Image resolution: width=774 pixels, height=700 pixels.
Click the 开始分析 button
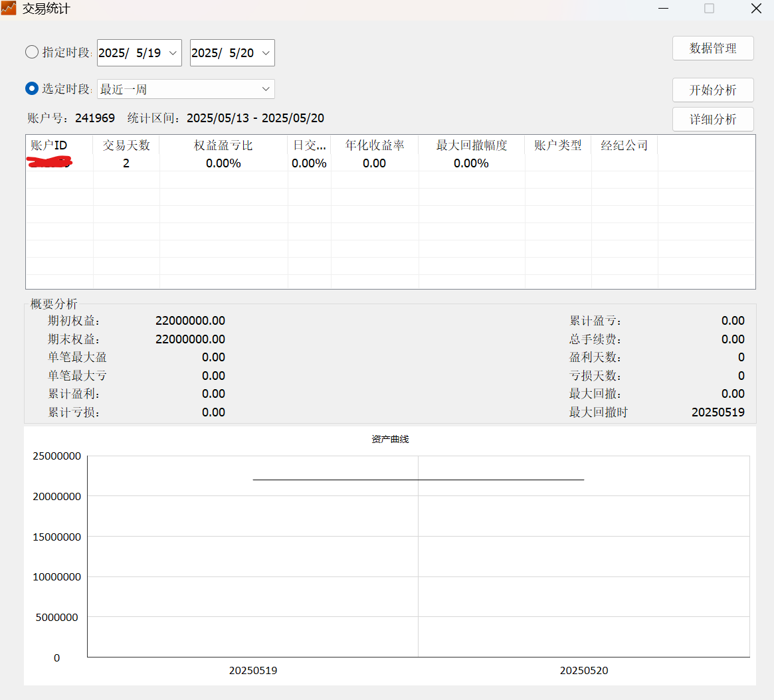point(713,90)
